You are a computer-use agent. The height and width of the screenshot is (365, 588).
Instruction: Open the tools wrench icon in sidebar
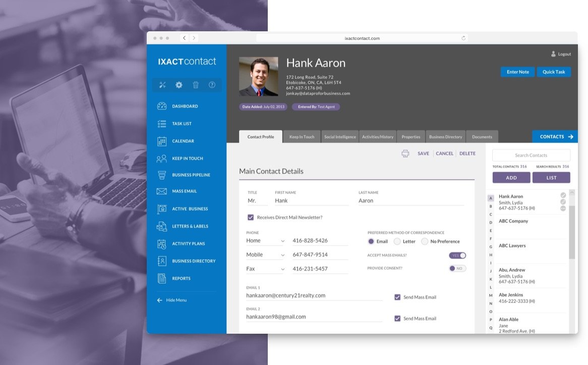pos(162,85)
